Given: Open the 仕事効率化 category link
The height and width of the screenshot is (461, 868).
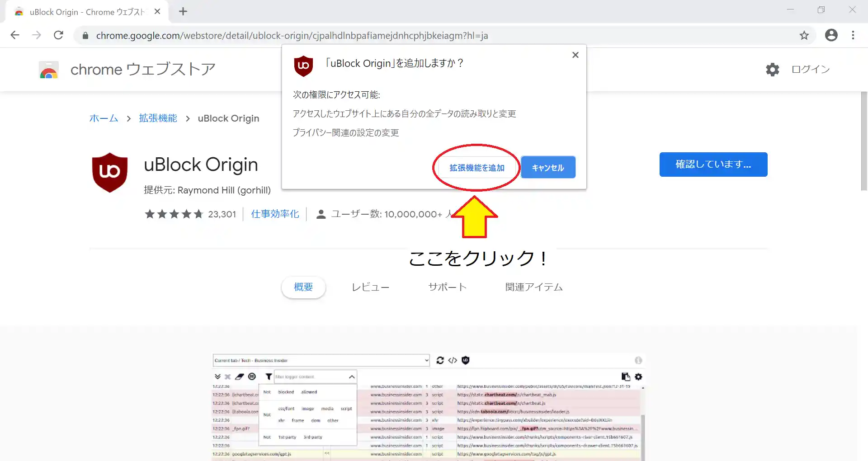Looking at the screenshot, I should click(x=275, y=214).
